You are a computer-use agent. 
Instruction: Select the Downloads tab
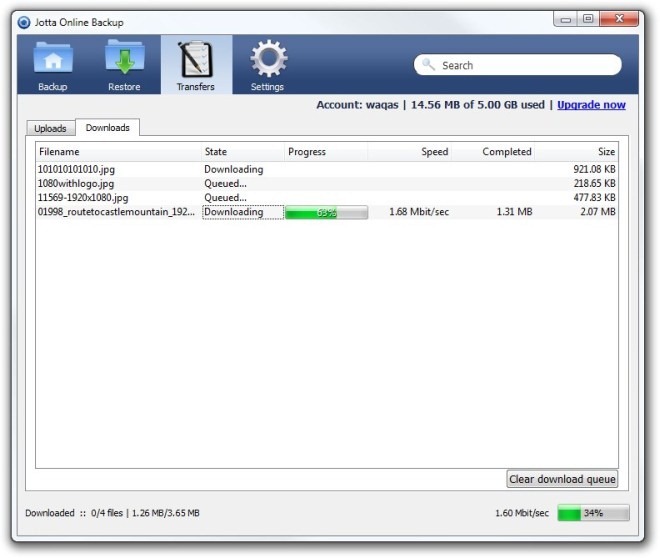(108, 128)
